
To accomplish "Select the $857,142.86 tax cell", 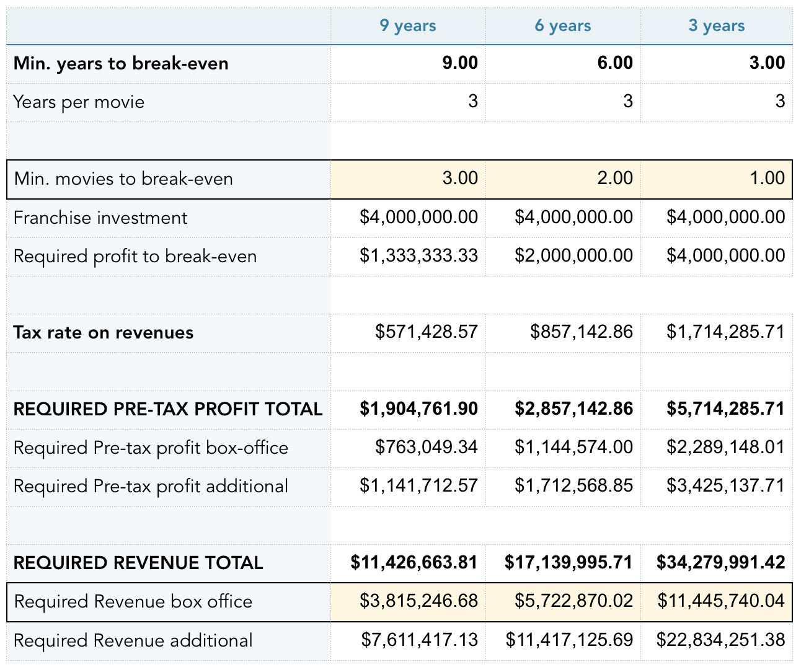I will point(563,333).
